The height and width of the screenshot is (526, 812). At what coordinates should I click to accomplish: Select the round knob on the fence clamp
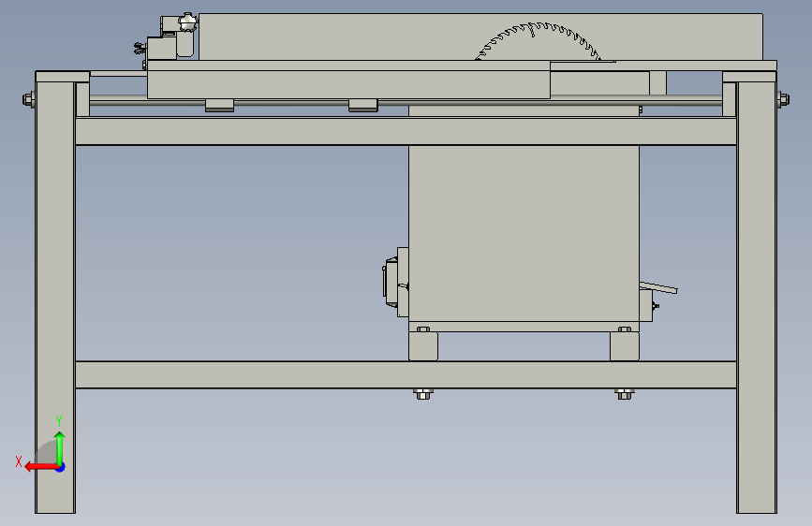[187, 22]
